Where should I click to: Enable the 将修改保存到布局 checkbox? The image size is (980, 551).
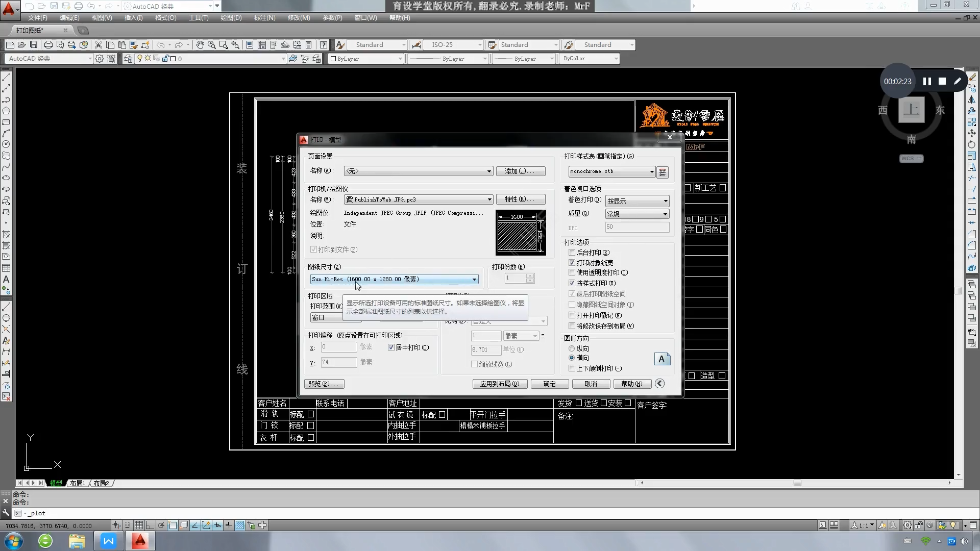pyautogui.click(x=572, y=326)
